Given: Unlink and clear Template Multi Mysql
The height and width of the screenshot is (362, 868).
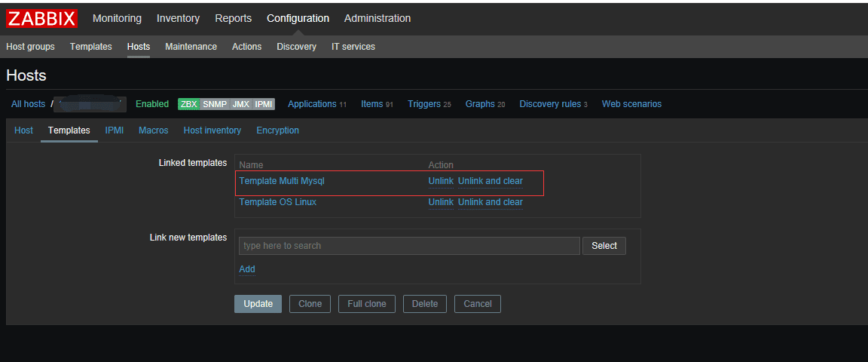Looking at the screenshot, I should click(x=490, y=181).
